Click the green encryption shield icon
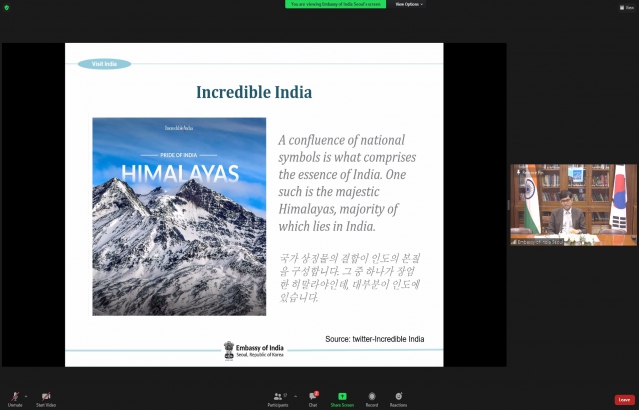639x410 pixels. (6, 7)
